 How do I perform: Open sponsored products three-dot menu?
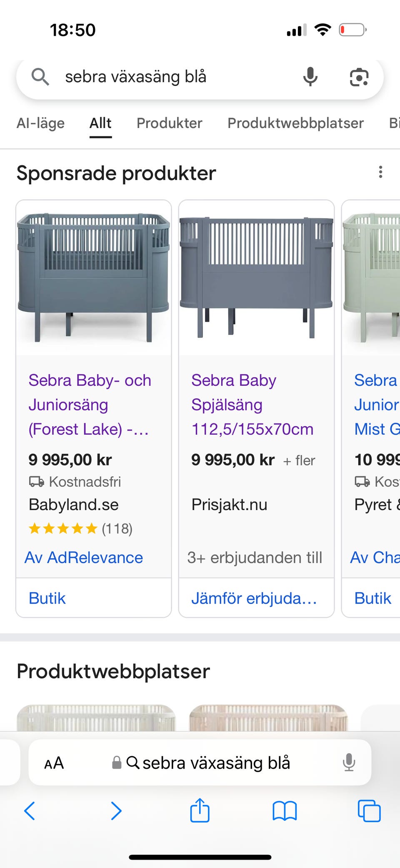(380, 172)
